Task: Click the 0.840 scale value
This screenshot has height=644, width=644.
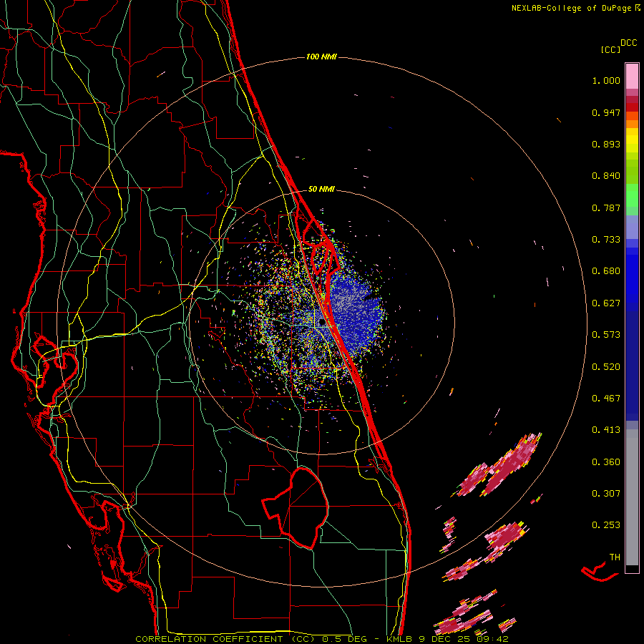Action: click(606, 176)
